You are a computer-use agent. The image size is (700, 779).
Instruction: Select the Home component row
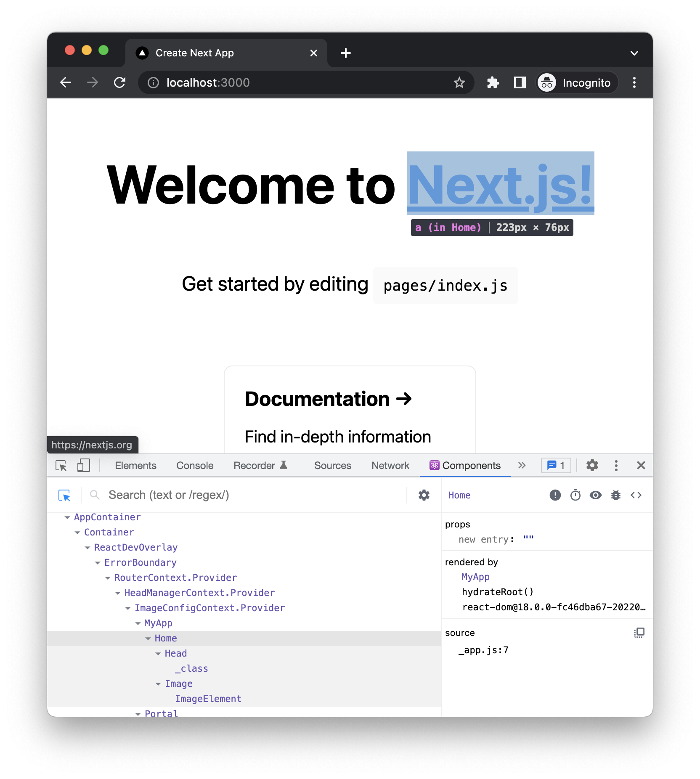244,638
